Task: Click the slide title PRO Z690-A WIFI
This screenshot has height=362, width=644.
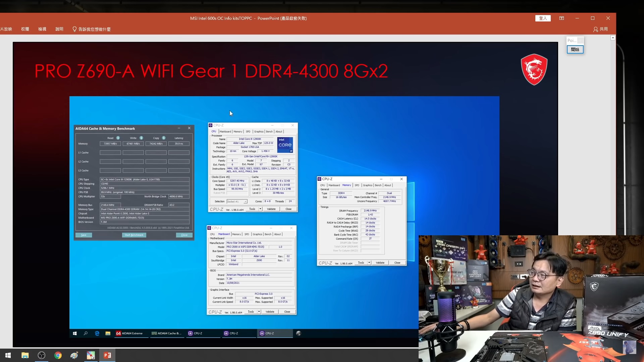Action: 211,71
